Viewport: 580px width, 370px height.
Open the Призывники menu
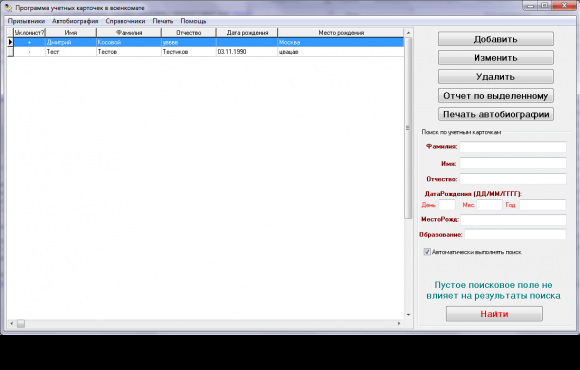[26, 21]
